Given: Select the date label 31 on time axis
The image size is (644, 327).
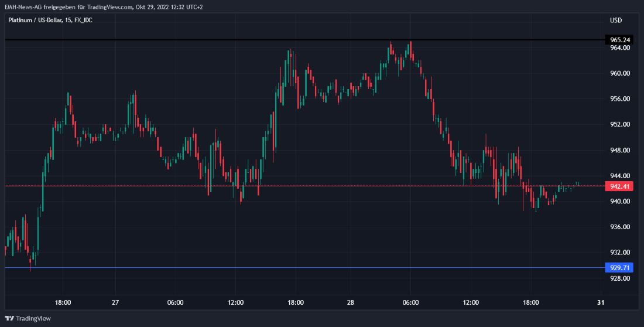Looking at the screenshot, I should pos(600,302).
